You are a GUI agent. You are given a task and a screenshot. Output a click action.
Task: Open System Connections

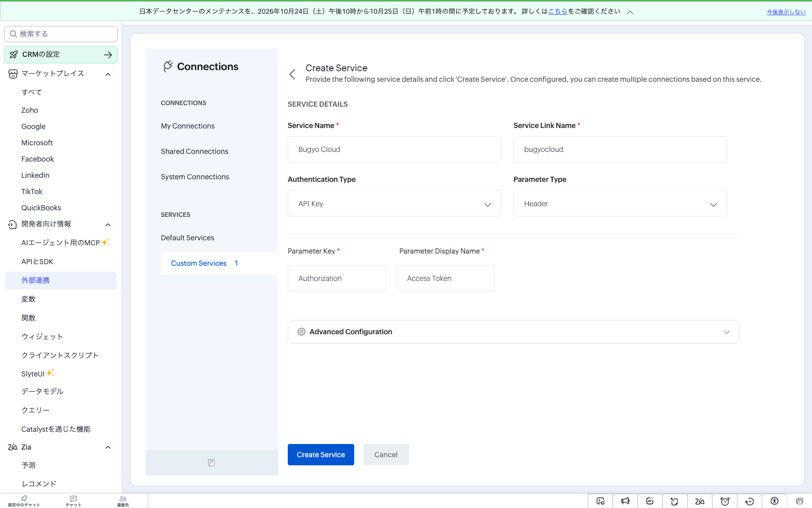(195, 177)
